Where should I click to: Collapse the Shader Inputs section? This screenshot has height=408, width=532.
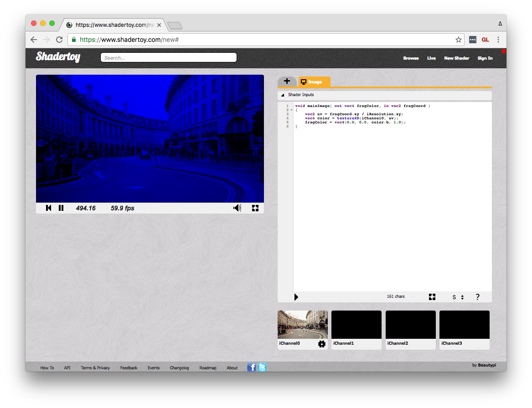coord(283,95)
